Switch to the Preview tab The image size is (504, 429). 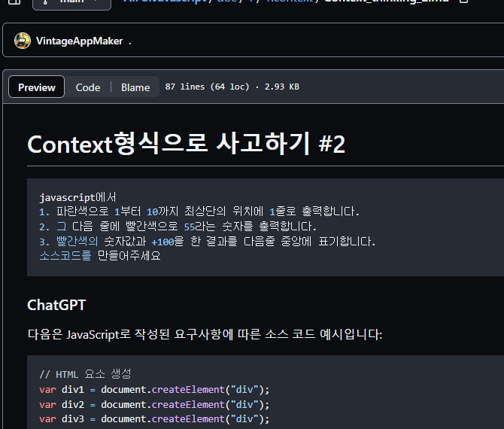[37, 87]
